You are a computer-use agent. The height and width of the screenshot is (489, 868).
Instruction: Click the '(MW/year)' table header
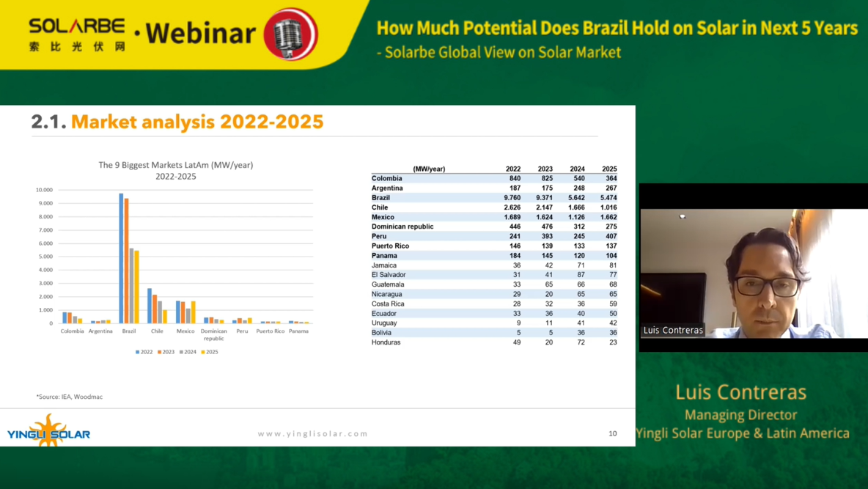coord(429,169)
